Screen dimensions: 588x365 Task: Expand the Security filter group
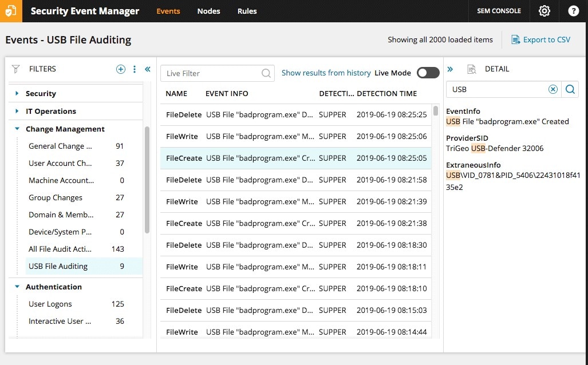(17, 93)
